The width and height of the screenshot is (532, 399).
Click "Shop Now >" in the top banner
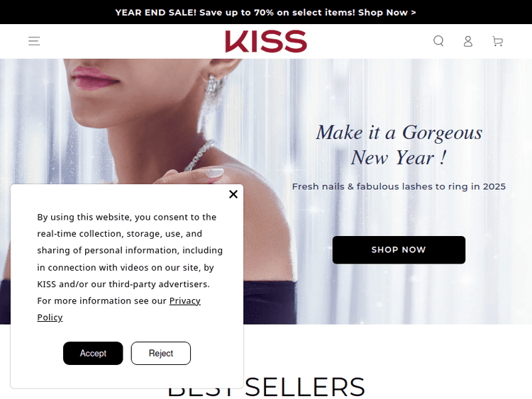[x=387, y=13]
